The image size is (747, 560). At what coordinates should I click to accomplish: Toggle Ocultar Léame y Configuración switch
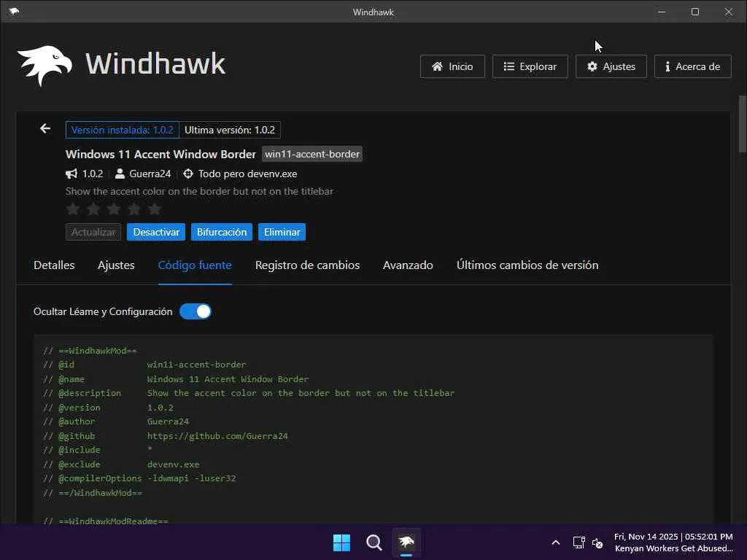[196, 311]
